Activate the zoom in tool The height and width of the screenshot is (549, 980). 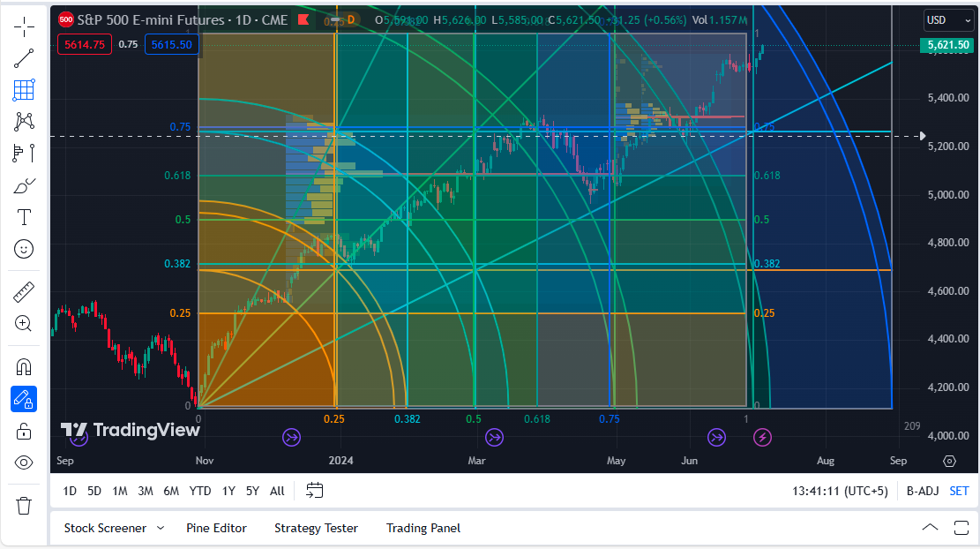[24, 323]
